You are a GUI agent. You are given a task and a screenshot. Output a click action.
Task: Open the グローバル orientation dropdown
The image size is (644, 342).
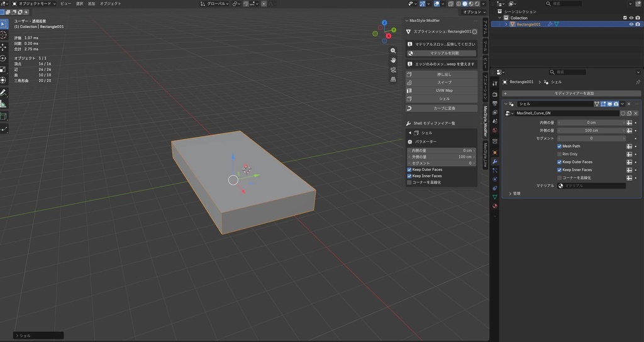(x=214, y=4)
